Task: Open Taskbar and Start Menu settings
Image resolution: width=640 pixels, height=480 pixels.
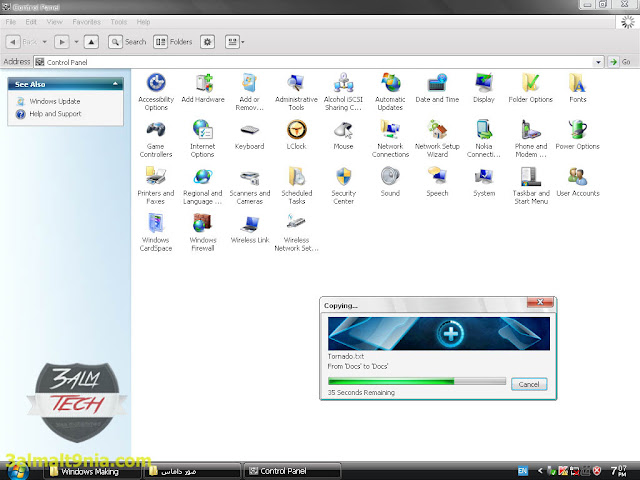Action: coord(531,186)
